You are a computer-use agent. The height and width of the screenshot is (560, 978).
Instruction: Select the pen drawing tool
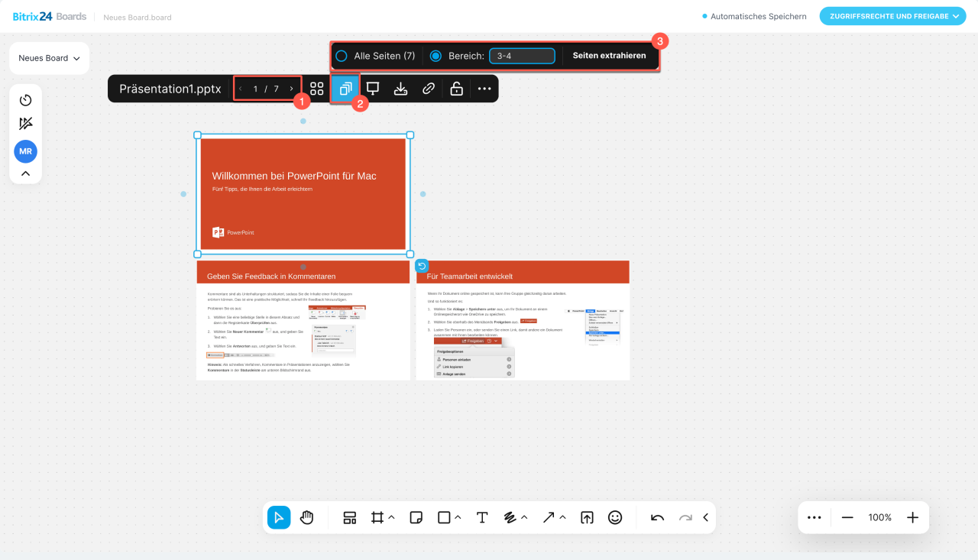(510, 517)
